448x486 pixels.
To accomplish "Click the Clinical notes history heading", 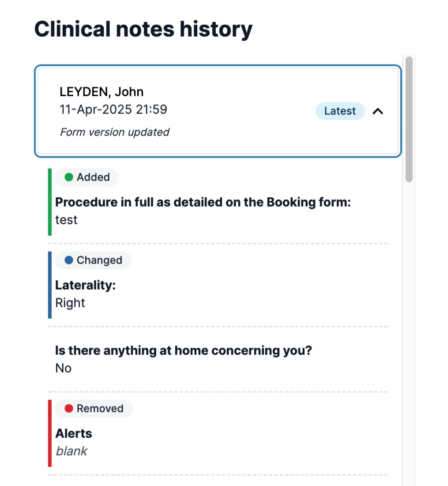I will tap(143, 29).
